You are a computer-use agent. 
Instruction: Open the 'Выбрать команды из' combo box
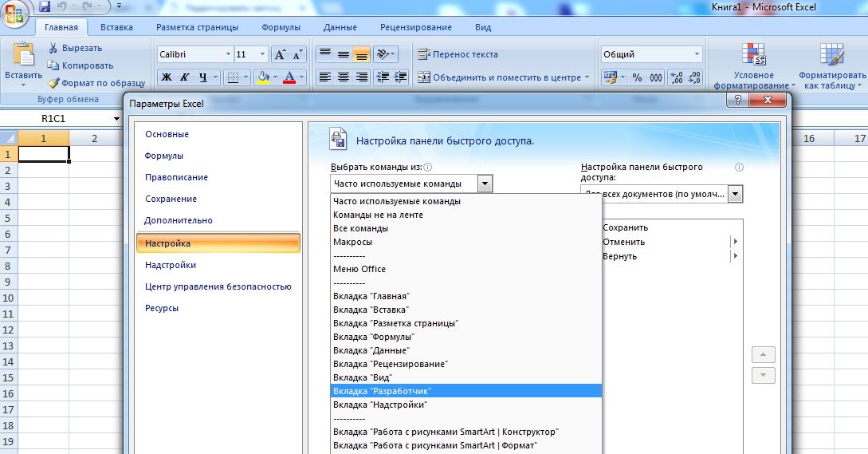click(411, 184)
